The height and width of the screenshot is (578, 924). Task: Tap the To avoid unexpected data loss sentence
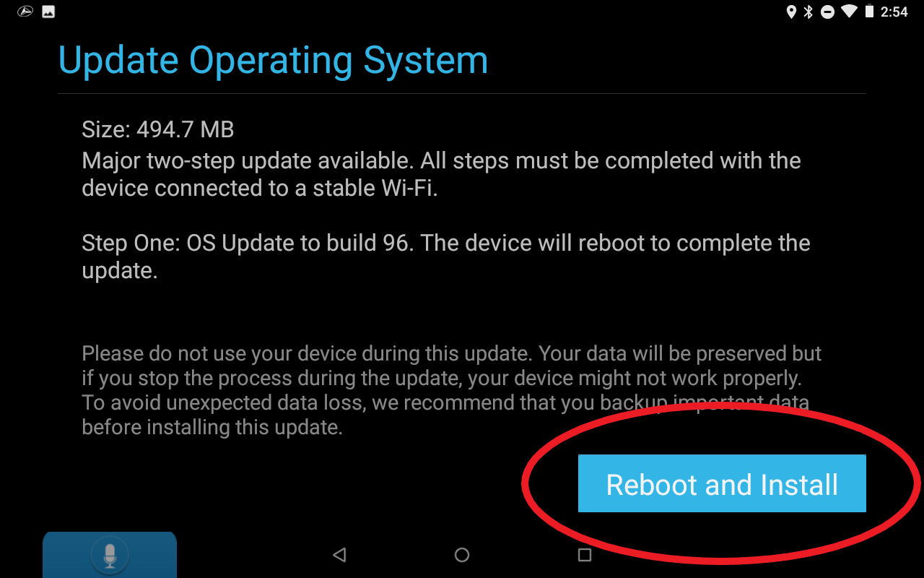click(445, 415)
